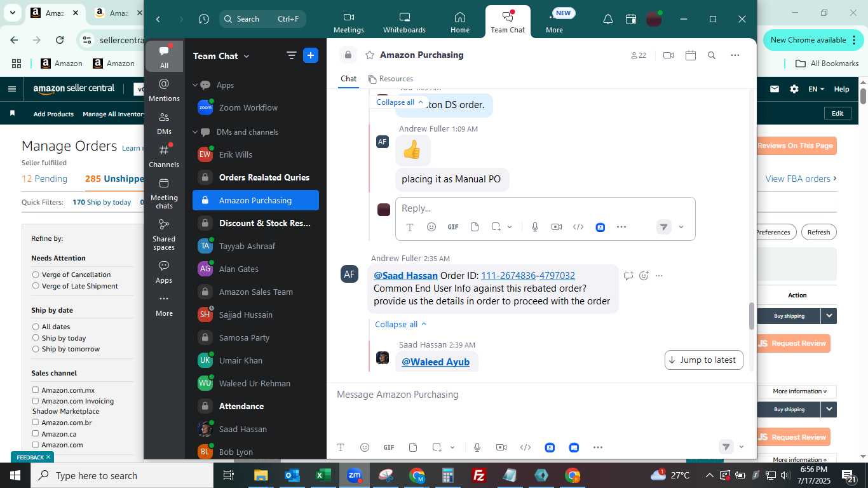Select Ship by today radio button
The width and height of the screenshot is (868, 488).
pos(36,338)
